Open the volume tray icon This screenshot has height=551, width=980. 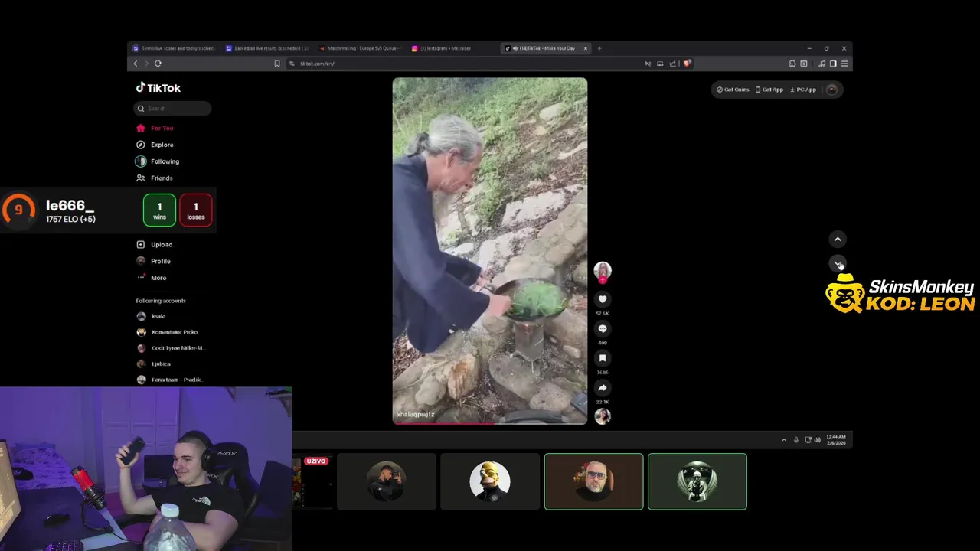click(x=818, y=440)
